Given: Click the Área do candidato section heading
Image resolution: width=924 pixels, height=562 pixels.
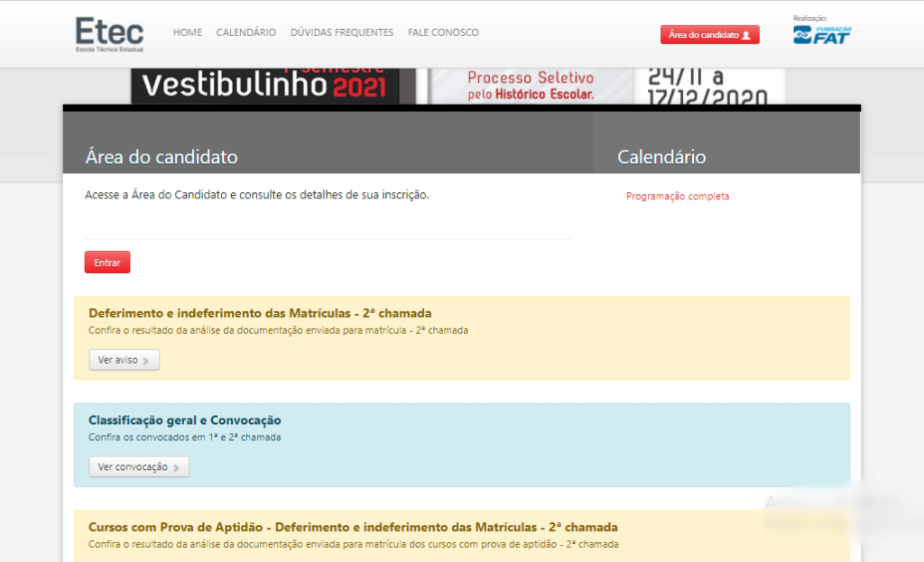Looking at the screenshot, I should 161,156.
